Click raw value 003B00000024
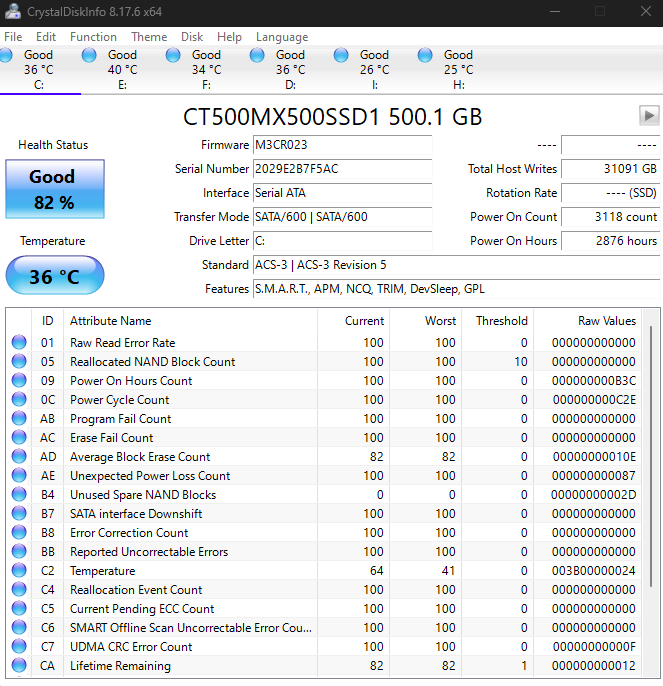This screenshot has width=663, height=686. (593, 570)
